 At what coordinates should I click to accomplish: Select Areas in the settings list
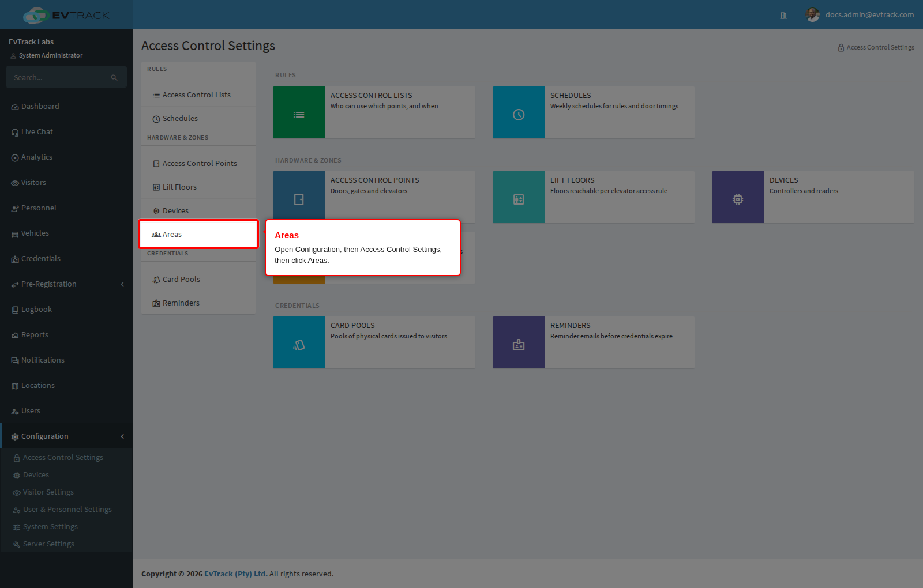coord(198,235)
